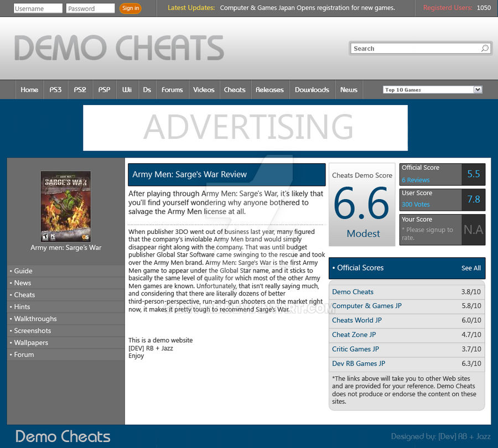Image resolution: width=498 pixels, height=448 pixels.
Task: Click the 3.8/10 score value
Action: pyautogui.click(x=471, y=292)
